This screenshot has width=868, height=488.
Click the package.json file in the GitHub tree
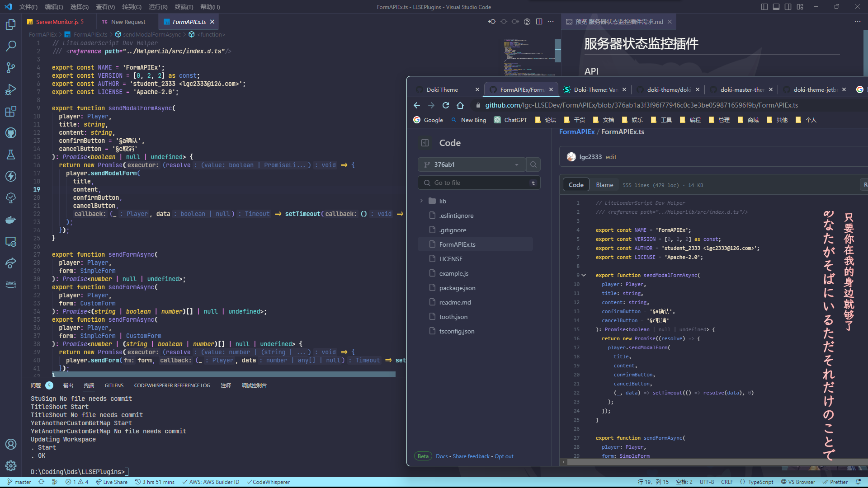tap(458, 287)
